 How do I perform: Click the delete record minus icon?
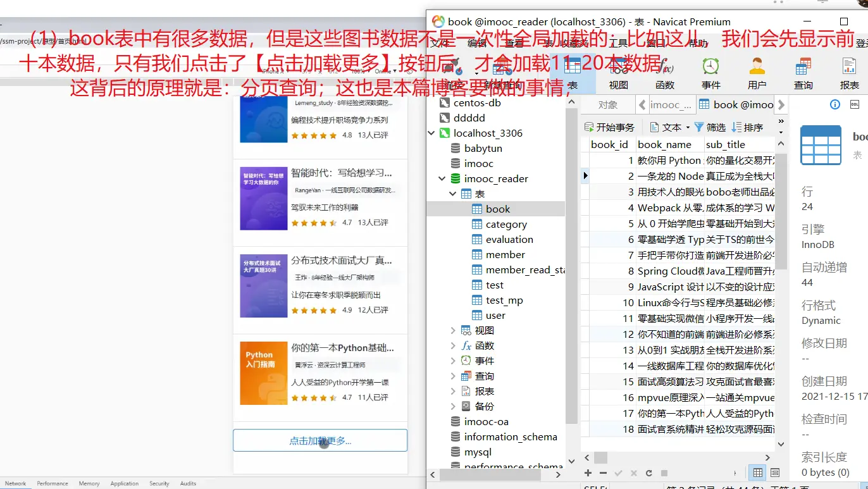(603, 473)
